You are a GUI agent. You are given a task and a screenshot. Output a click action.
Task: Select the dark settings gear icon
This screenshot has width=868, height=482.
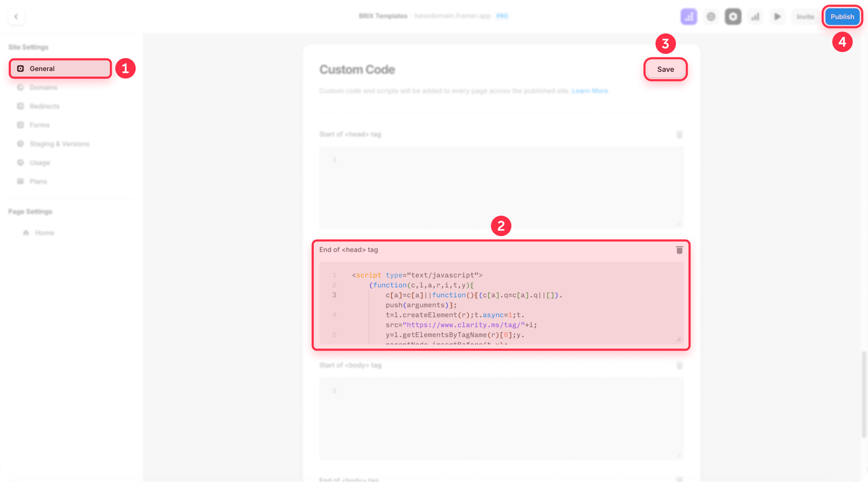pyautogui.click(x=733, y=16)
